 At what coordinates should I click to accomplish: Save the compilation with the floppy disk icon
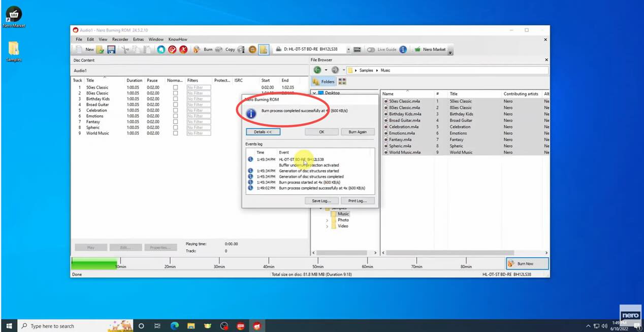[111, 49]
